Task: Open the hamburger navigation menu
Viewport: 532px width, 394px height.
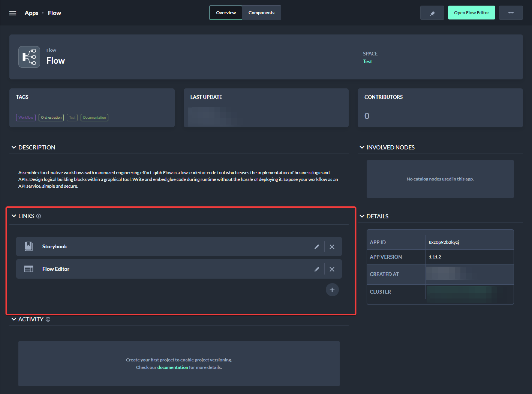Action: (13, 13)
